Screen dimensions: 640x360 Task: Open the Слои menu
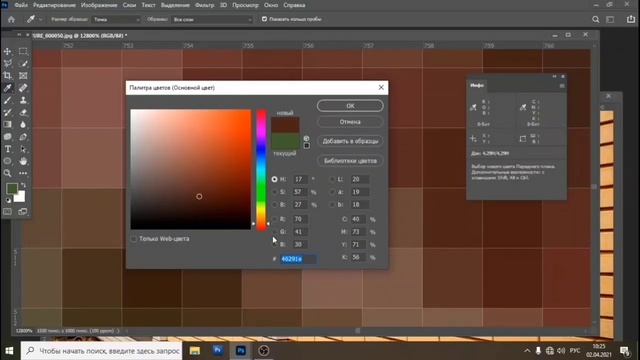click(x=129, y=5)
